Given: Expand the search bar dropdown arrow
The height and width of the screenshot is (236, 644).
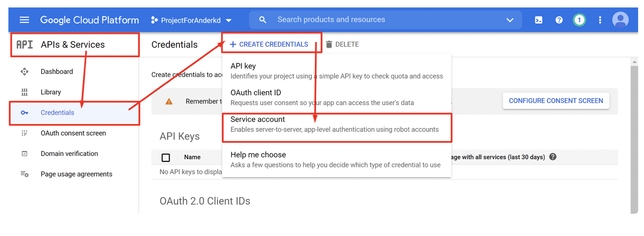Looking at the screenshot, I should 510,20.
